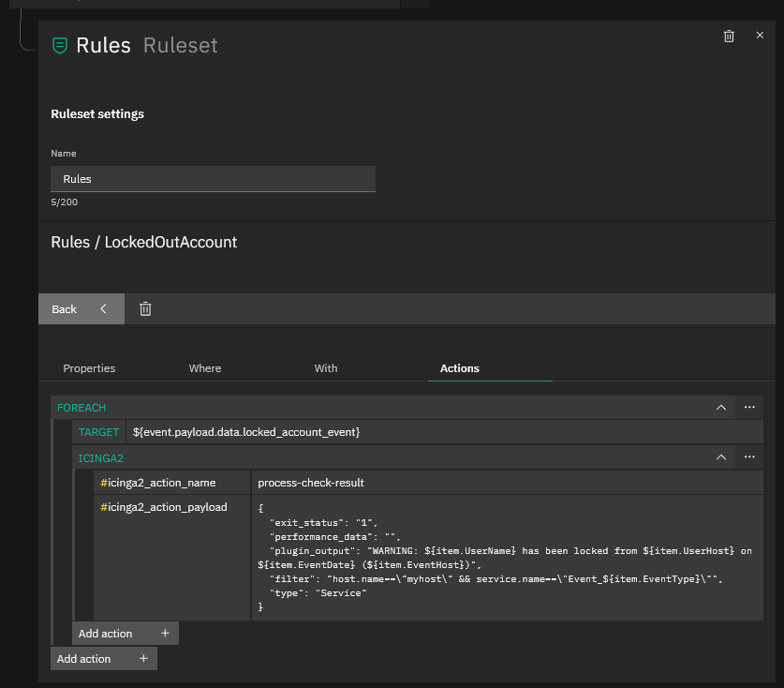Delete the LockedOutAccount rule via the trash icon

145,308
